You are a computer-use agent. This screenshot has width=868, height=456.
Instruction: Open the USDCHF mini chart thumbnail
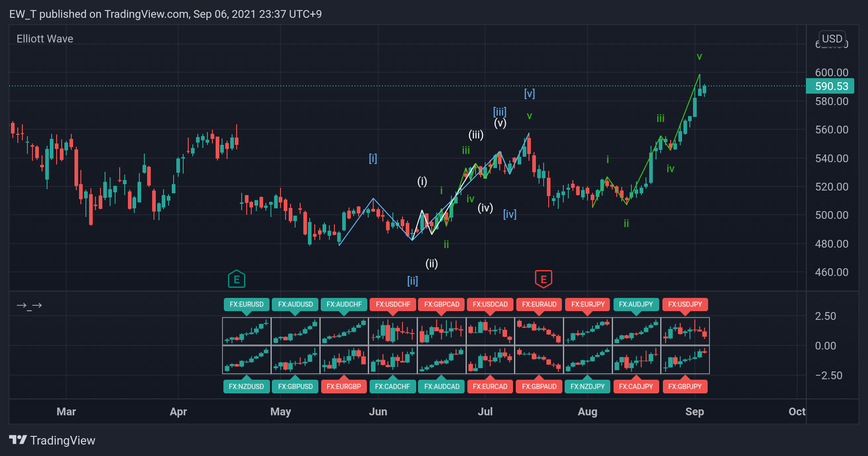393,331
